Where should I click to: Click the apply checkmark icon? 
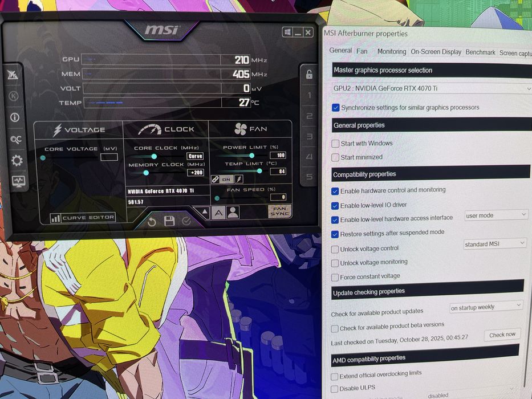click(186, 221)
